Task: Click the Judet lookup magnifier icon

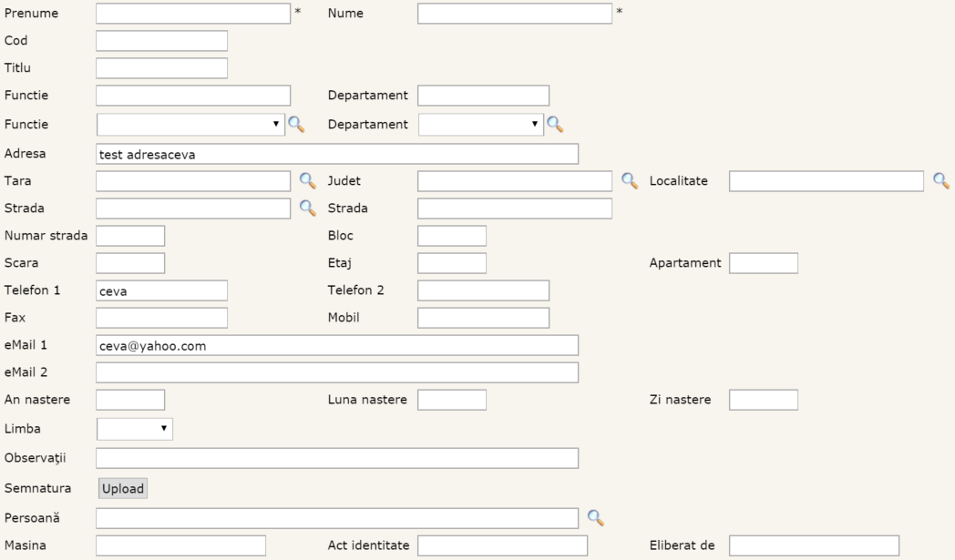Action: pyautogui.click(x=629, y=181)
